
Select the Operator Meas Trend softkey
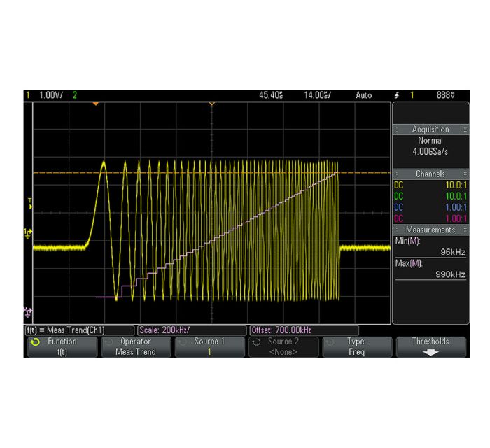click(136, 346)
